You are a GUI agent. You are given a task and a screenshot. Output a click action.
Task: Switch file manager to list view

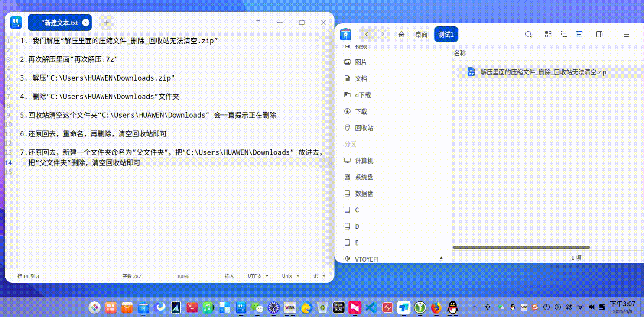[564, 34]
